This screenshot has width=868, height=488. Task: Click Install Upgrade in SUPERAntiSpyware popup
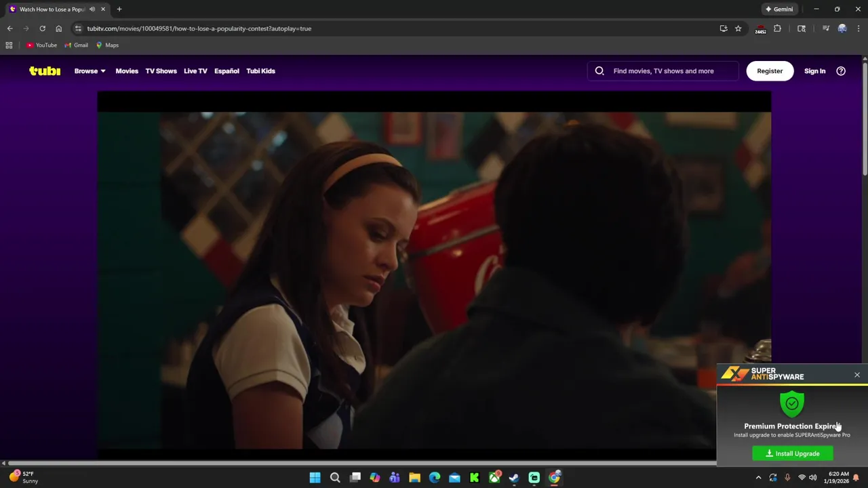pos(793,453)
